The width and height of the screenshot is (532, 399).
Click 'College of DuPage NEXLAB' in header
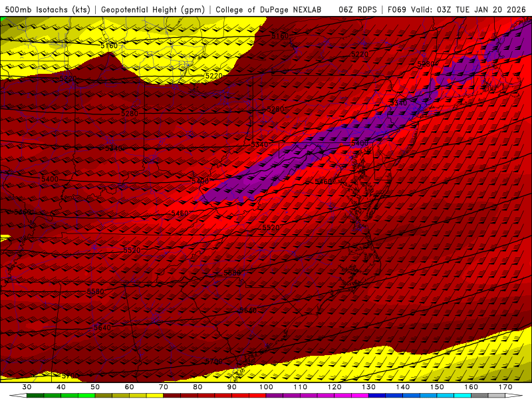point(268,9)
